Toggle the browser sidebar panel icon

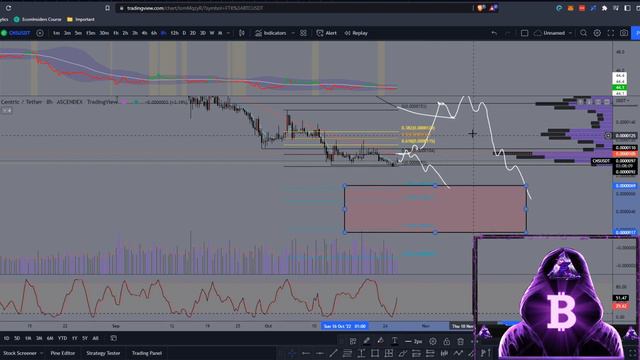click(627, 8)
